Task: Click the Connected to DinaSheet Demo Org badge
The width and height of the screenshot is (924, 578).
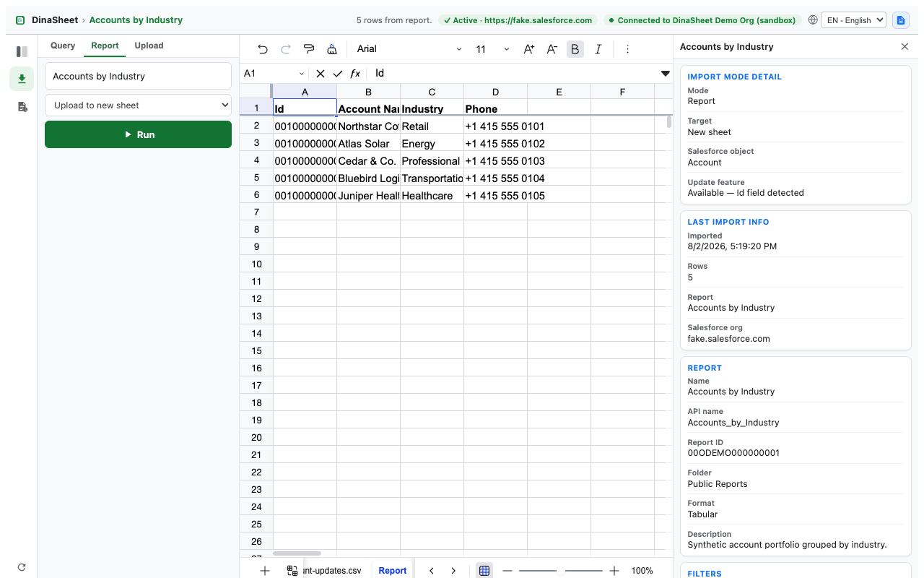Action: 702,20
